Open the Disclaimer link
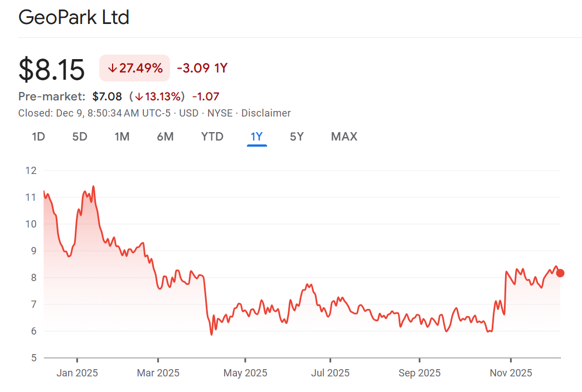 click(x=266, y=113)
